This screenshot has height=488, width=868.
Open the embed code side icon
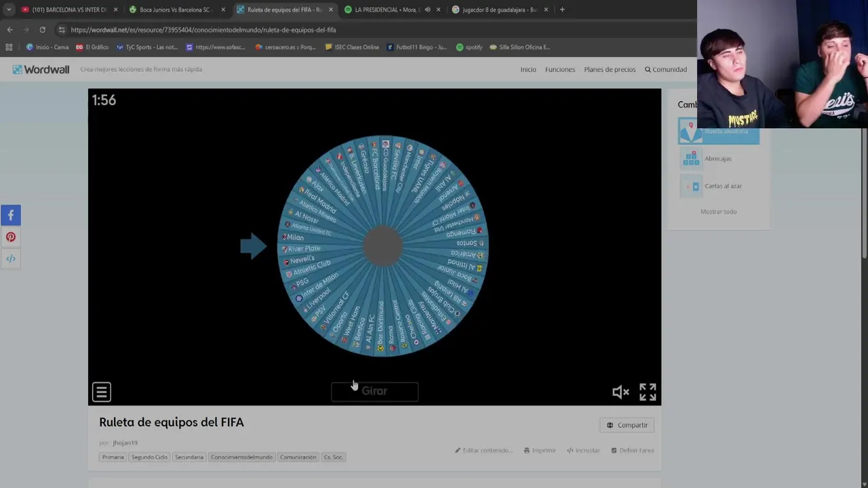point(11,259)
